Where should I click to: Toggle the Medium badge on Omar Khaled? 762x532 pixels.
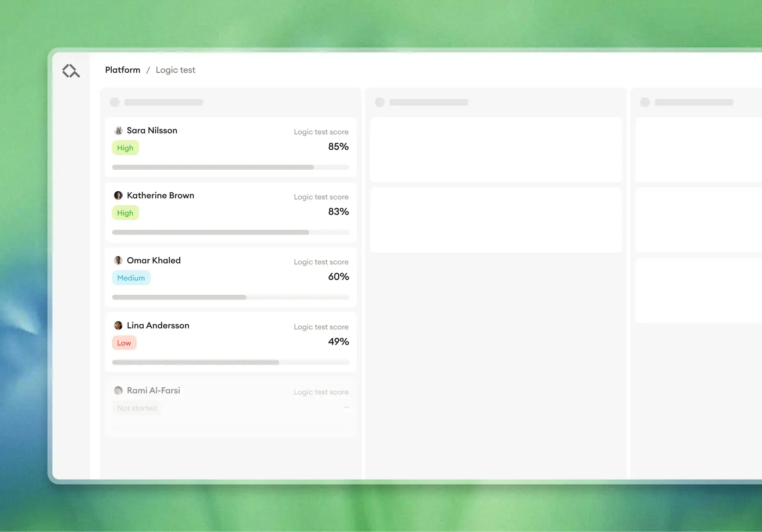pos(131,278)
